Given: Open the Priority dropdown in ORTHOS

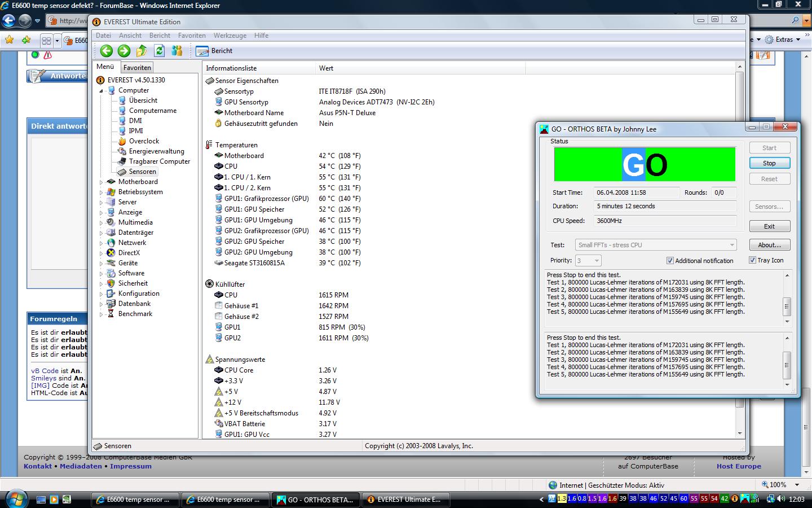Looking at the screenshot, I should (588, 261).
